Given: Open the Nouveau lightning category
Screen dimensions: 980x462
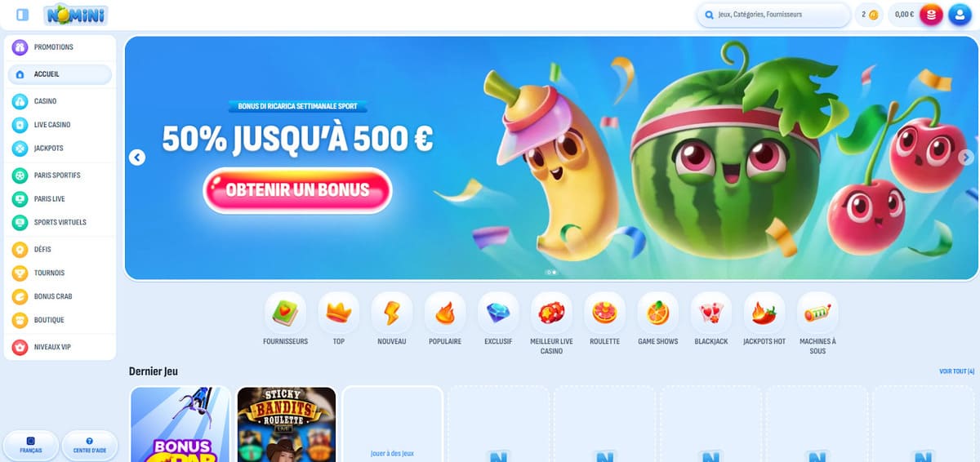Looking at the screenshot, I should tap(391, 313).
